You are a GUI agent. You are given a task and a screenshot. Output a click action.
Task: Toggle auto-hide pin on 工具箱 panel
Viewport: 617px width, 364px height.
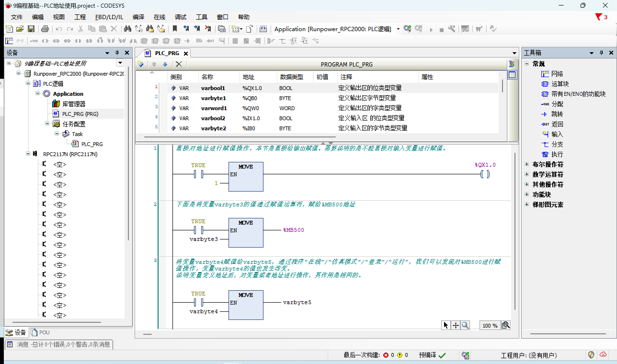pyautogui.click(x=601, y=53)
